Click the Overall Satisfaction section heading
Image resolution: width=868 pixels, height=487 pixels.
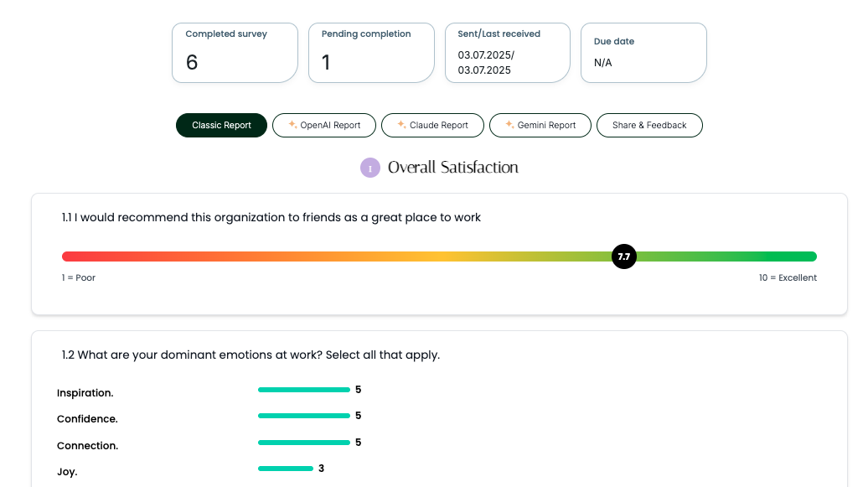coord(453,168)
